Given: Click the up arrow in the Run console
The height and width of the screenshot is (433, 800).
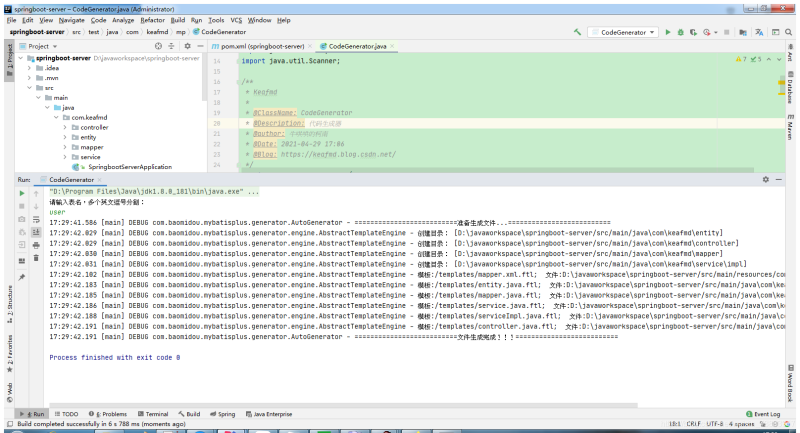Looking at the screenshot, I should pos(36,193).
